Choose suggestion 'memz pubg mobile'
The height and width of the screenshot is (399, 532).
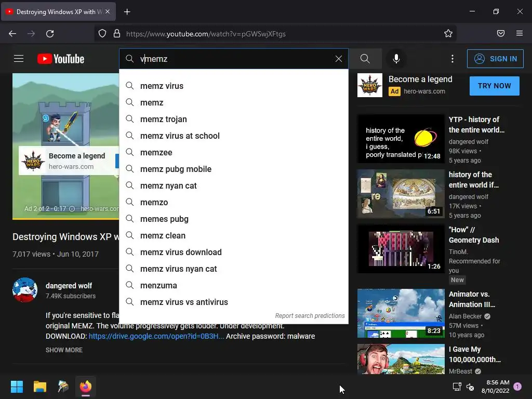pyautogui.click(x=233, y=169)
